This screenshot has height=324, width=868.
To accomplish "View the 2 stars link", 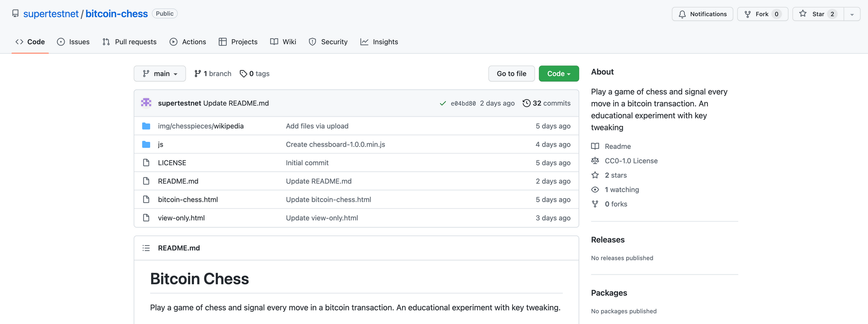I will tap(609, 175).
